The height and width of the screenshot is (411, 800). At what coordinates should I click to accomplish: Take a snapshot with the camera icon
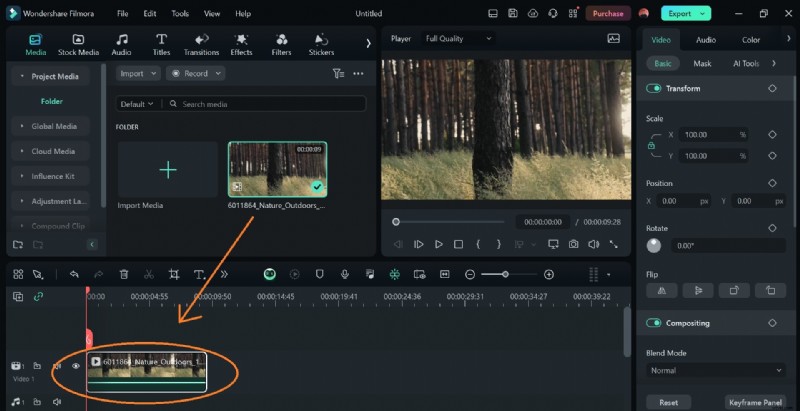tap(574, 244)
